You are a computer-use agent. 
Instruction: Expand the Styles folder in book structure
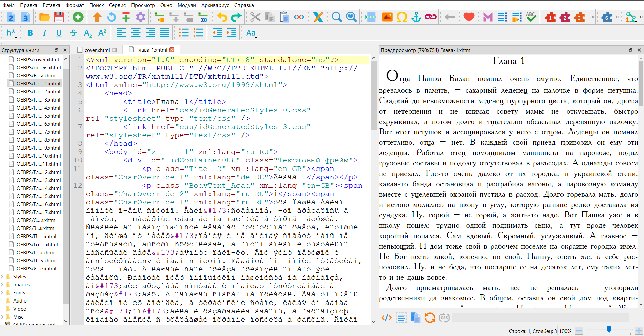(x=3, y=277)
